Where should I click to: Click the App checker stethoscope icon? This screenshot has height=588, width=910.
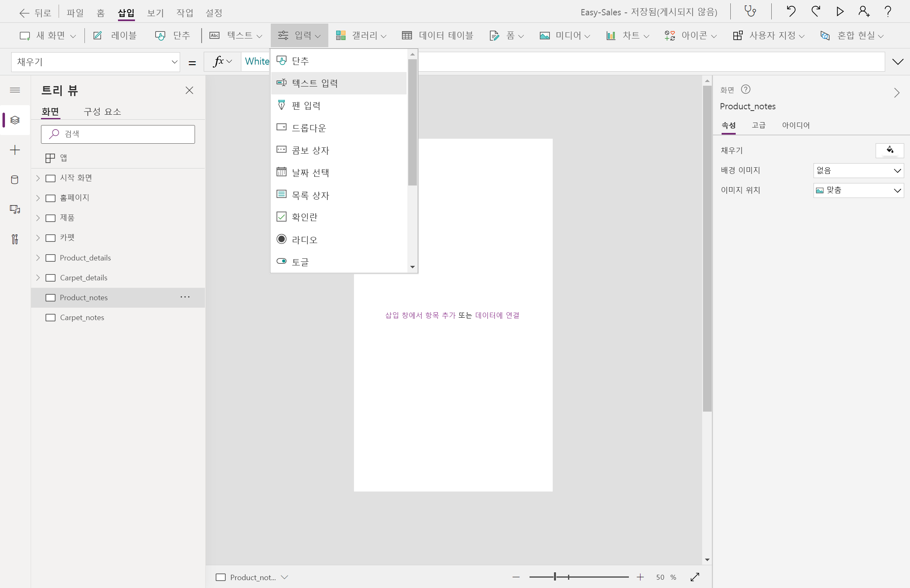750,11
